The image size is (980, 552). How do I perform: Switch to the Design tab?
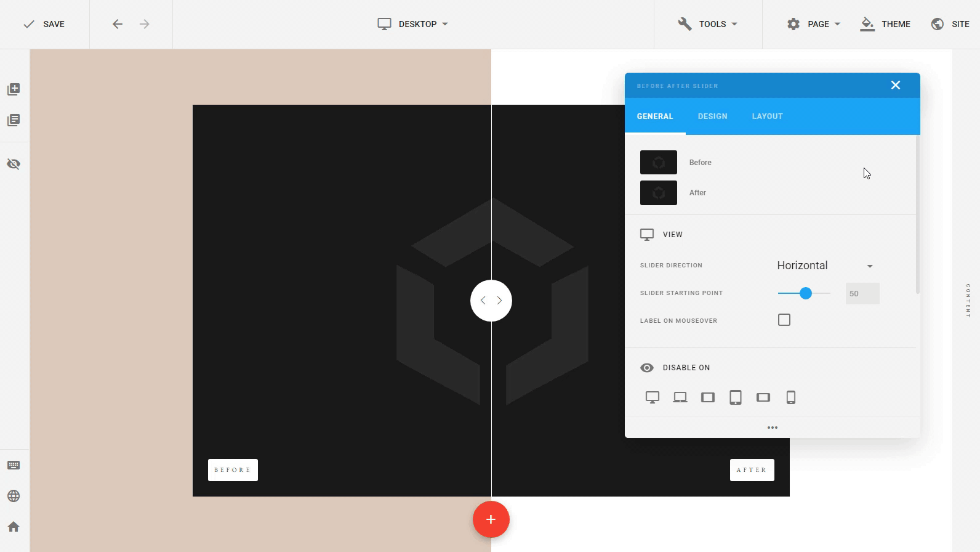pyautogui.click(x=713, y=116)
